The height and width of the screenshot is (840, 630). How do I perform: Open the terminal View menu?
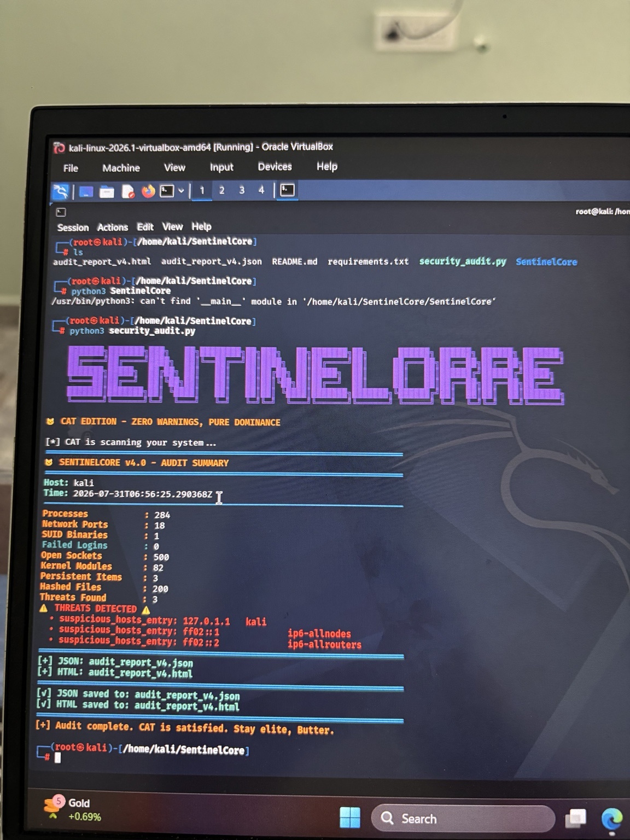172,226
